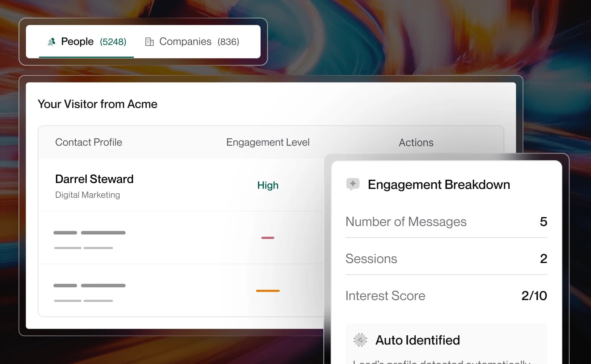Viewport: 591px width, 364px height.
Task: Click the People icon in the tab
Action: [x=52, y=42]
